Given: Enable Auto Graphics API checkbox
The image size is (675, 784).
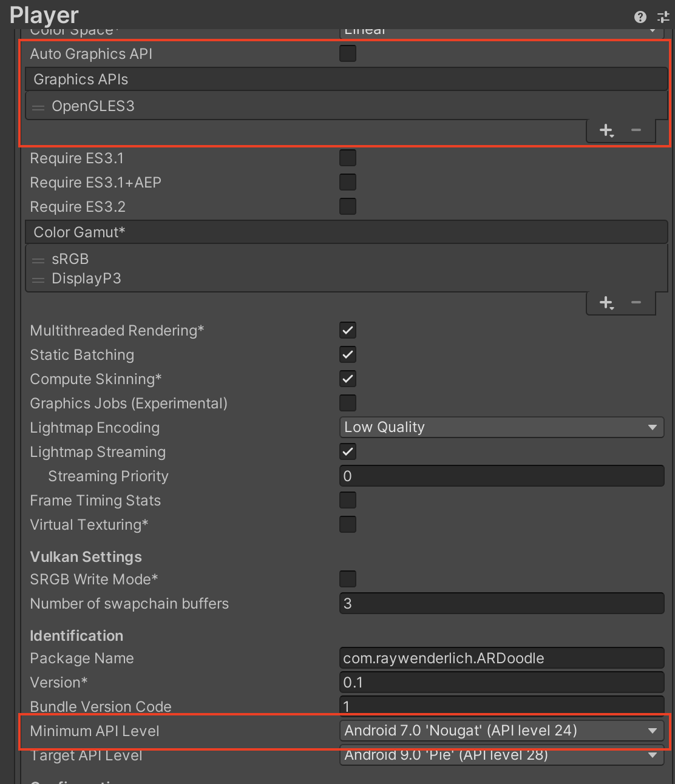Looking at the screenshot, I should (x=348, y=54).
